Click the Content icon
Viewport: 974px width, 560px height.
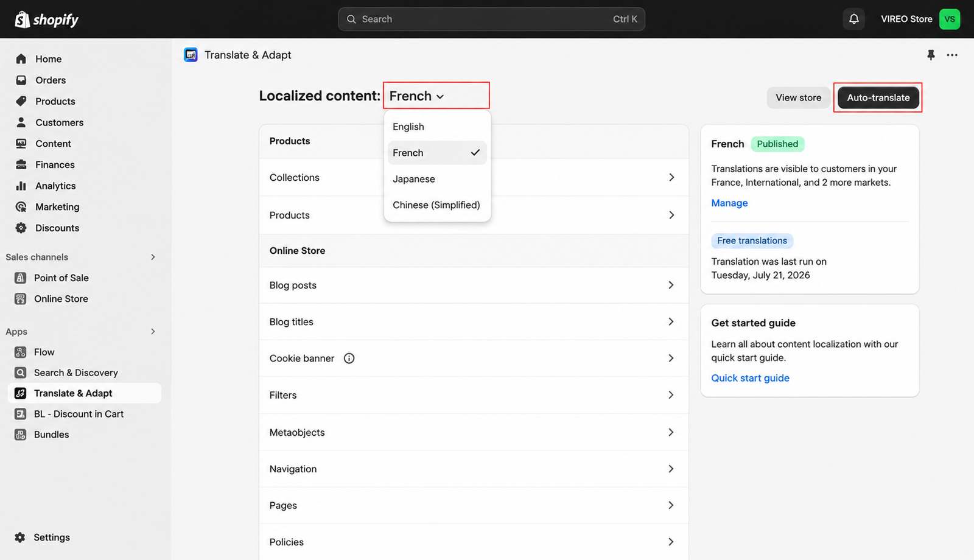21,144
